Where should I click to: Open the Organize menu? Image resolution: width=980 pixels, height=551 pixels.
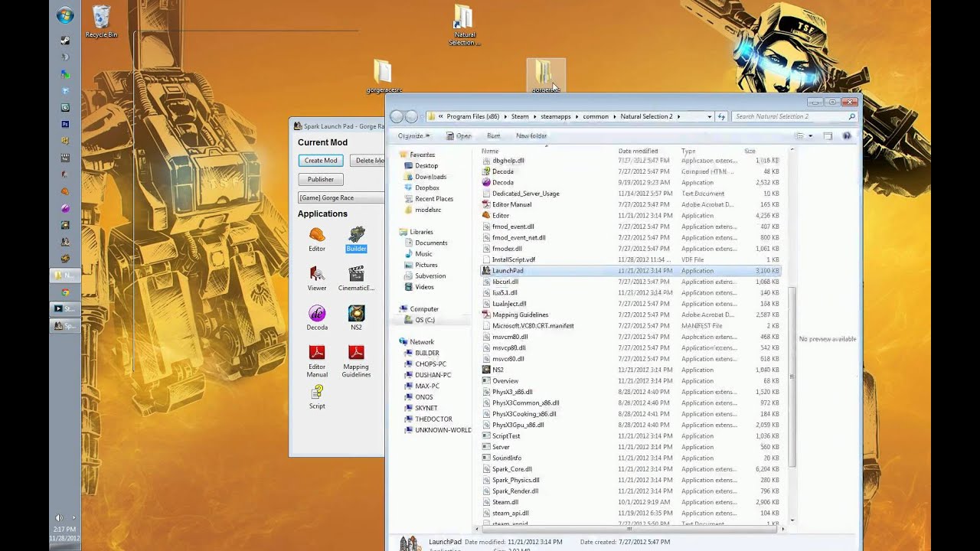413,135
